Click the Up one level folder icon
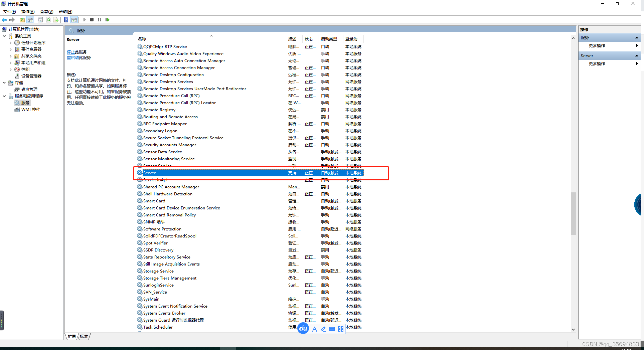 click(x=22, y=20)
